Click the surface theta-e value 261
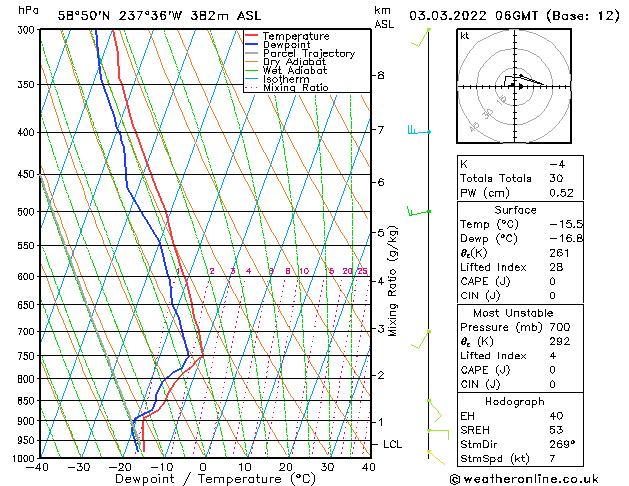 (560, 253)
